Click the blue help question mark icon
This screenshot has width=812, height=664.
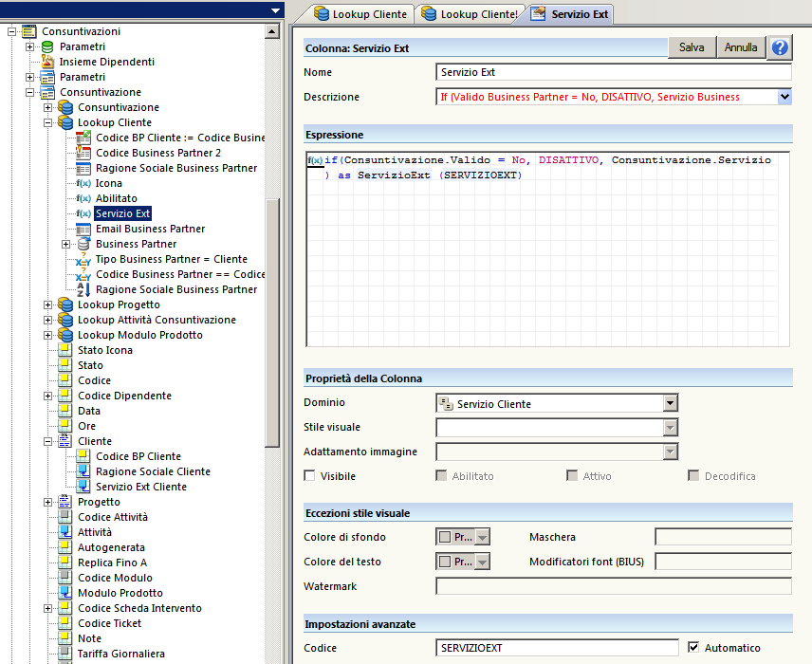pos(780,47)
